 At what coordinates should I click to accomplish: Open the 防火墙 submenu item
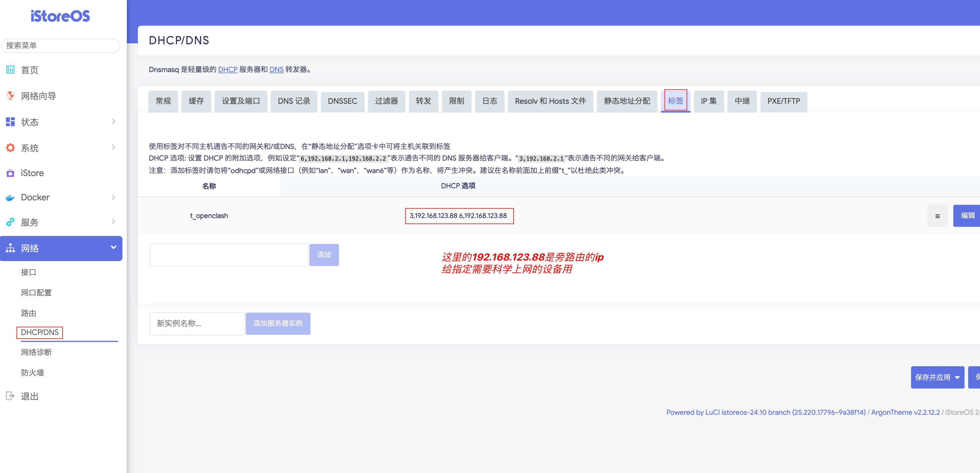[x=32, y=373]
